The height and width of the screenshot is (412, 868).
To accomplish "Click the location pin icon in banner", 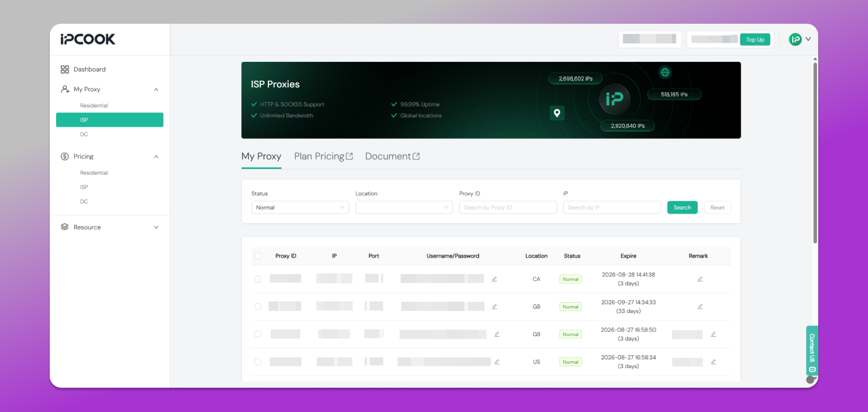I will tap(557, 113).
